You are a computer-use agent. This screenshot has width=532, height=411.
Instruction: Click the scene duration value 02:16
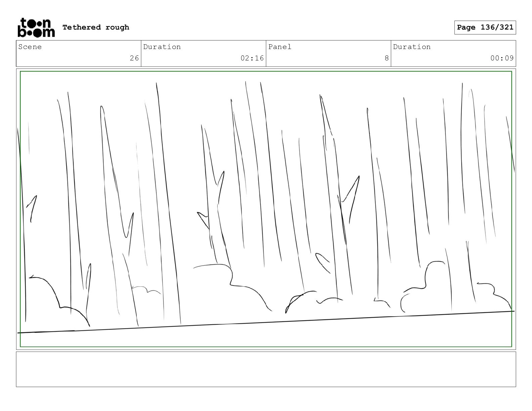pos(252,58)
